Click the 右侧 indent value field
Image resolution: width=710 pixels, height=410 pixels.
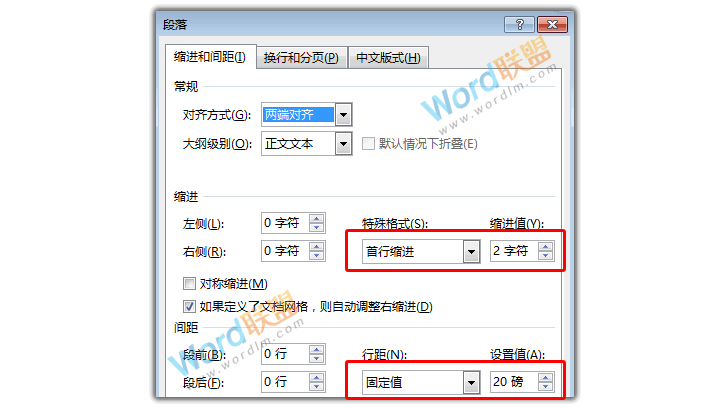tap(286, 251)
